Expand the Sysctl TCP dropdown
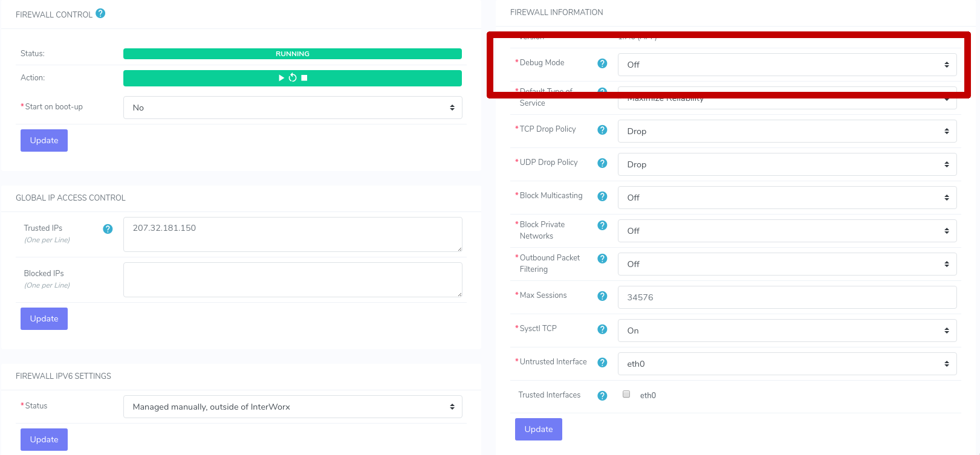980x455 pixels. [787, 331]
